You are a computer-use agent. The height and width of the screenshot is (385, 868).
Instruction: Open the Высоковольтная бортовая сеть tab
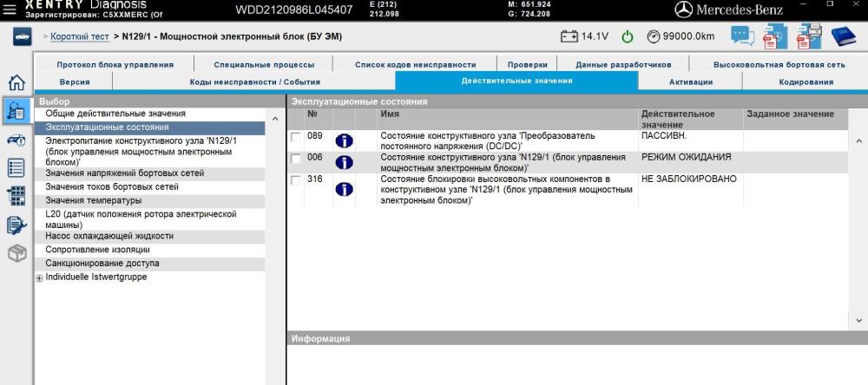(x=779, y=65)
